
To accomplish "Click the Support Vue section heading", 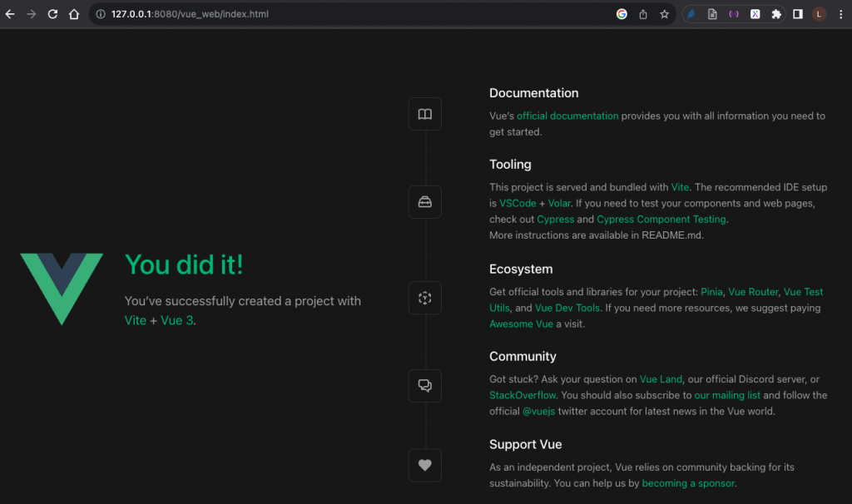I will [x=526, y=444].
